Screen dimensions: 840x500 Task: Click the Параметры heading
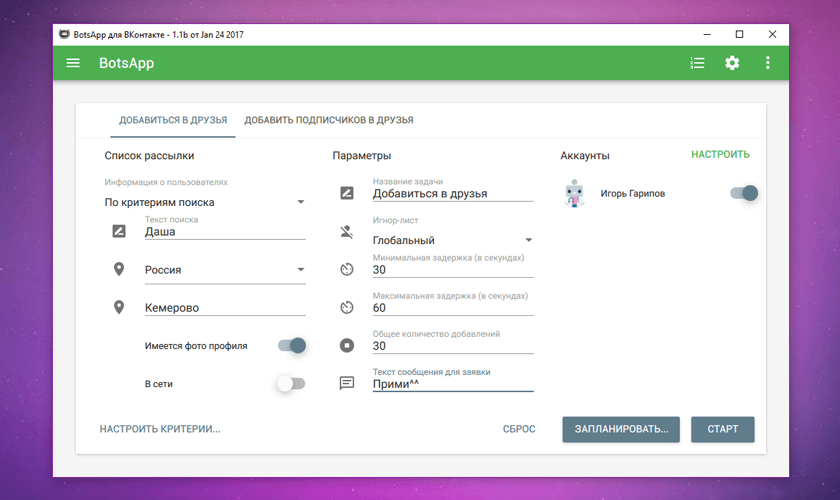pos(362,155)
